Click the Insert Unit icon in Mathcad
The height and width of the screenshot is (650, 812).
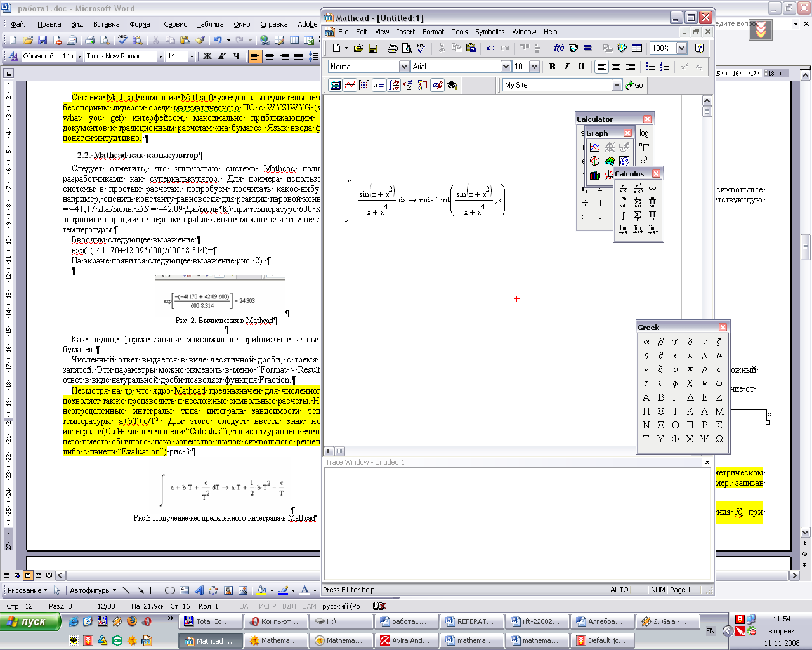pos(573,48)
